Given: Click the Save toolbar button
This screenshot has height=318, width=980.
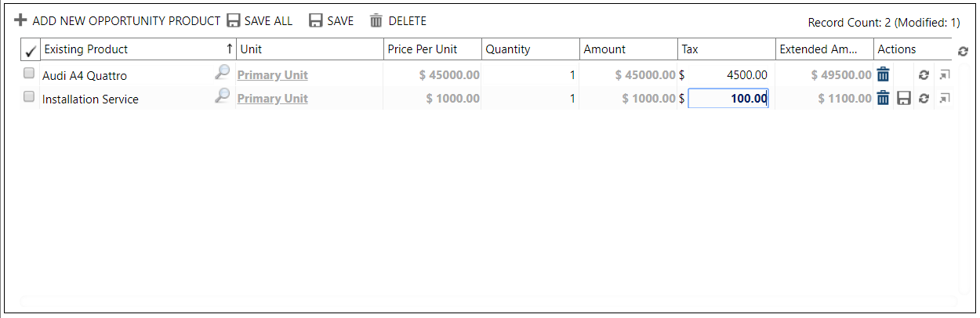Looking at the screenshot, I should (x=331, y=21).
